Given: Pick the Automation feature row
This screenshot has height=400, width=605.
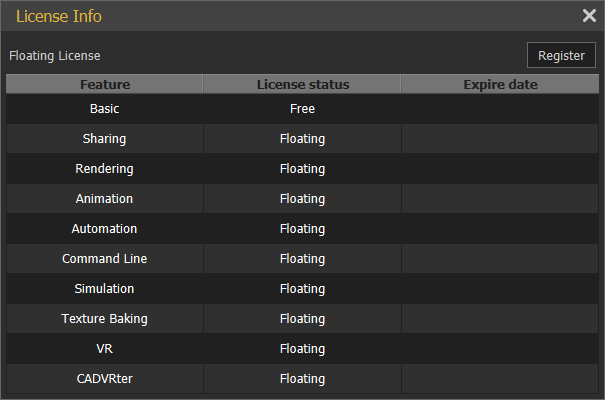Looking at the screenshot, I should point(105,229).
